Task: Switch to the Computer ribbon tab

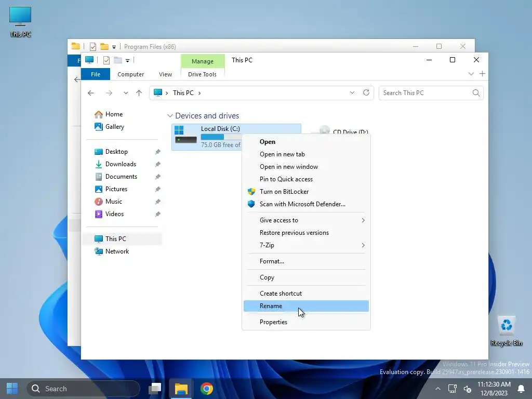Action: click(130, 74)
